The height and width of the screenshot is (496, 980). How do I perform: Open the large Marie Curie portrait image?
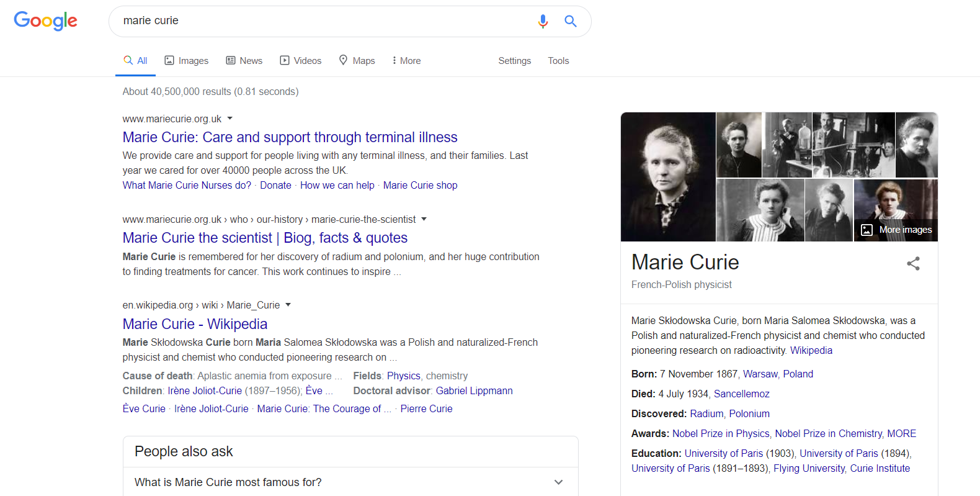click(668, 176)
